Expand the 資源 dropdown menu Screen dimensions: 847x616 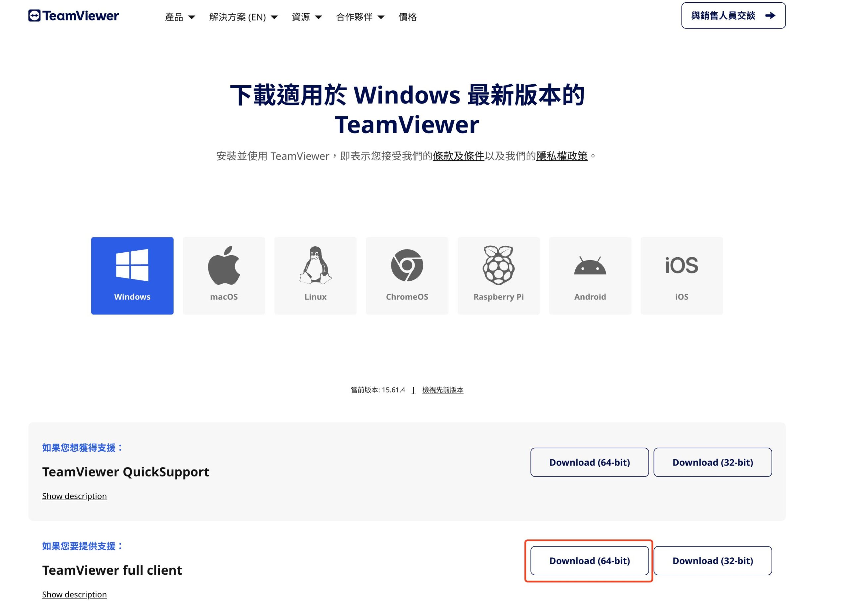point(307,17)
